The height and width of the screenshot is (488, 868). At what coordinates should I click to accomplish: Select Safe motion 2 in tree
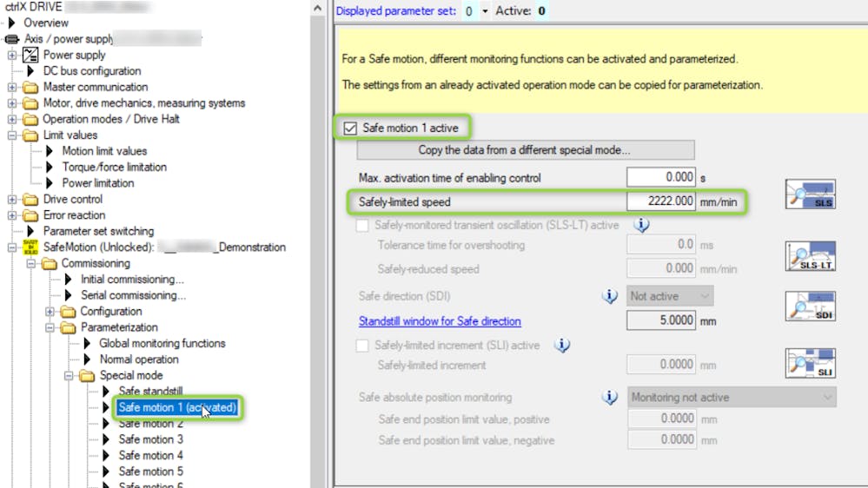click(x=150, y=424)
